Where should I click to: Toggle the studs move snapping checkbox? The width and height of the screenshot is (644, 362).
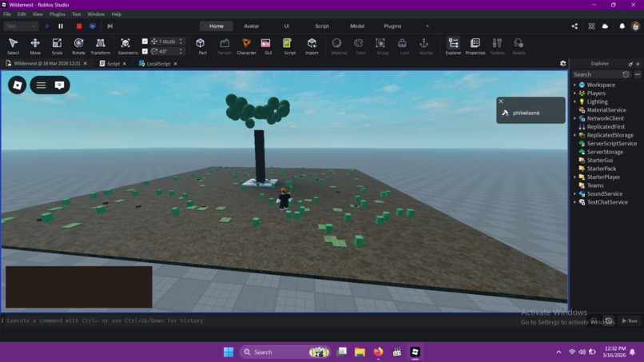pos(145,41)
